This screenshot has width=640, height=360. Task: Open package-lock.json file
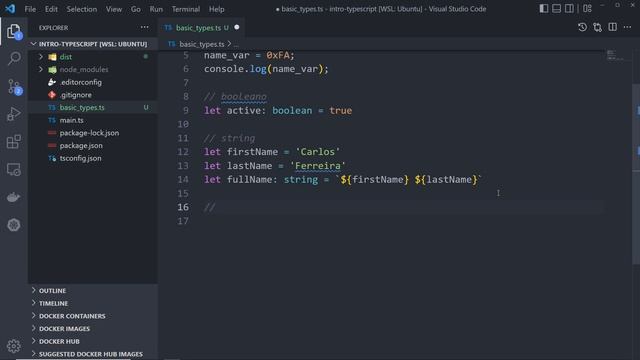point(92,133)
